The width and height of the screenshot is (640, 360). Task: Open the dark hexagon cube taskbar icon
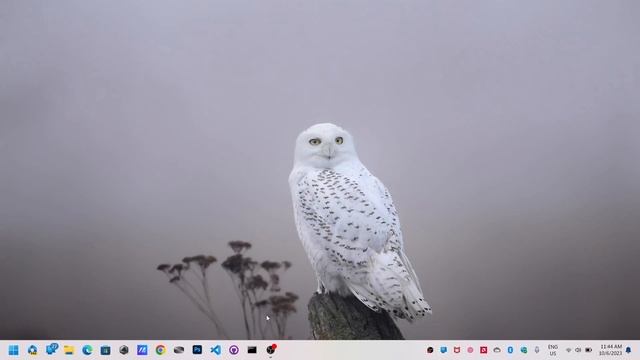pos(124,350)
